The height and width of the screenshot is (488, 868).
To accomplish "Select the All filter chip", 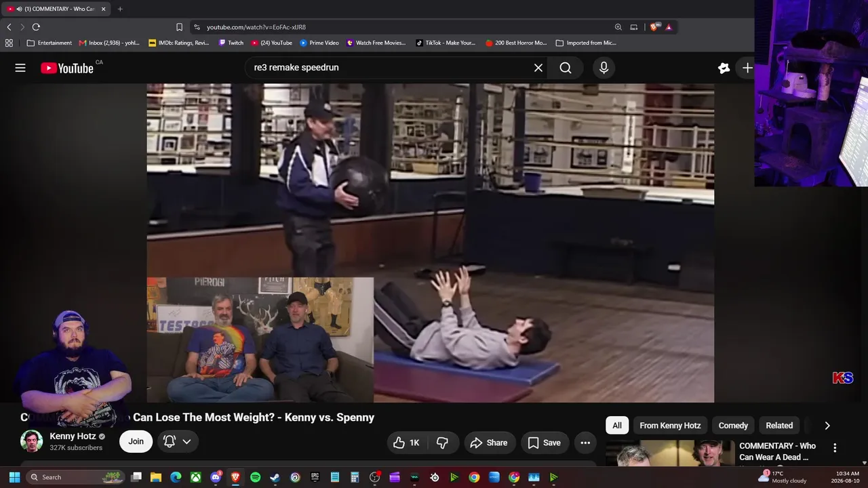I will tap(617, 426).
